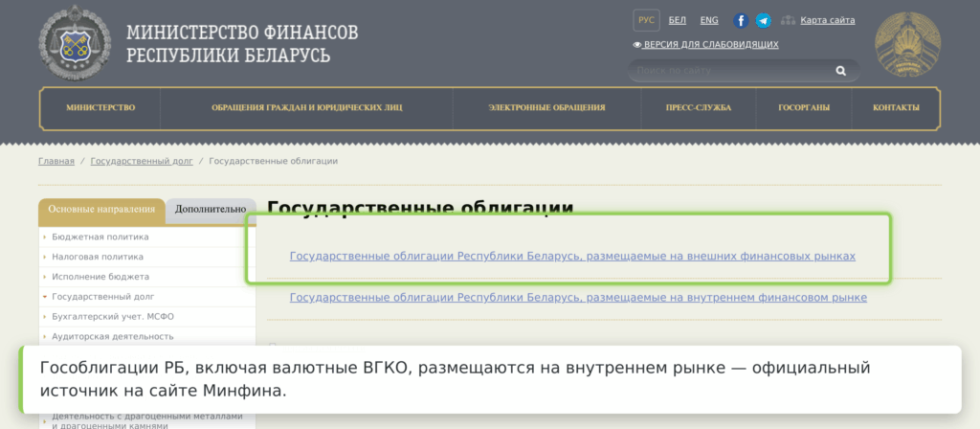
Task: Open ЭЛЕКТРОННЫЕ ОБРАЩЕНИЯ menu
Action: click(546, 107)
